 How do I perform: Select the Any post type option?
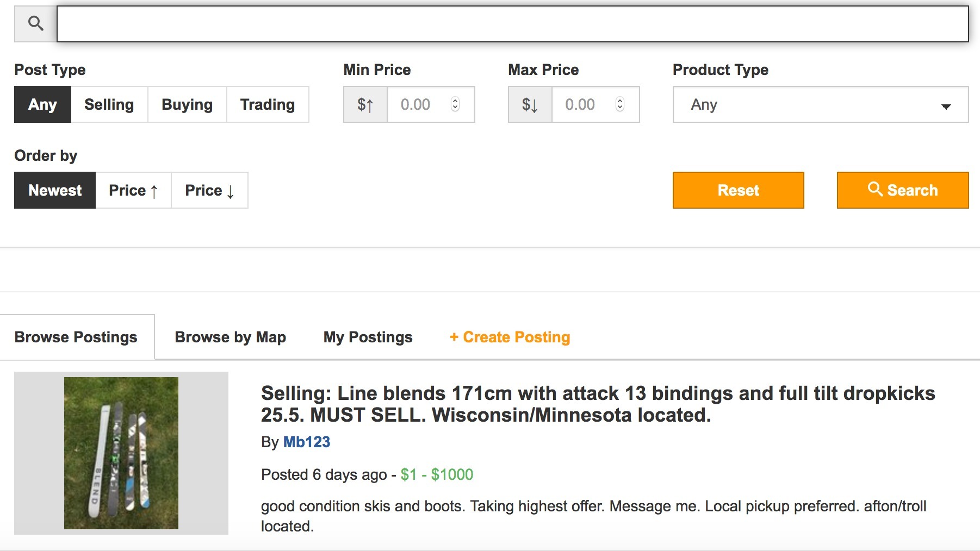click(x=42, y=104)
